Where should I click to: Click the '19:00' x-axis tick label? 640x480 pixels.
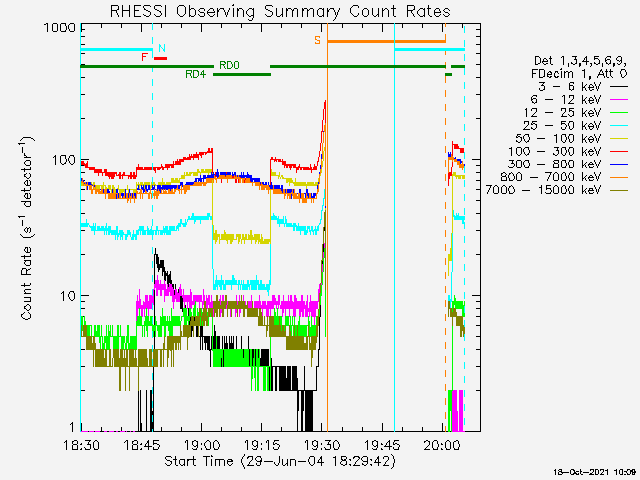202,445
